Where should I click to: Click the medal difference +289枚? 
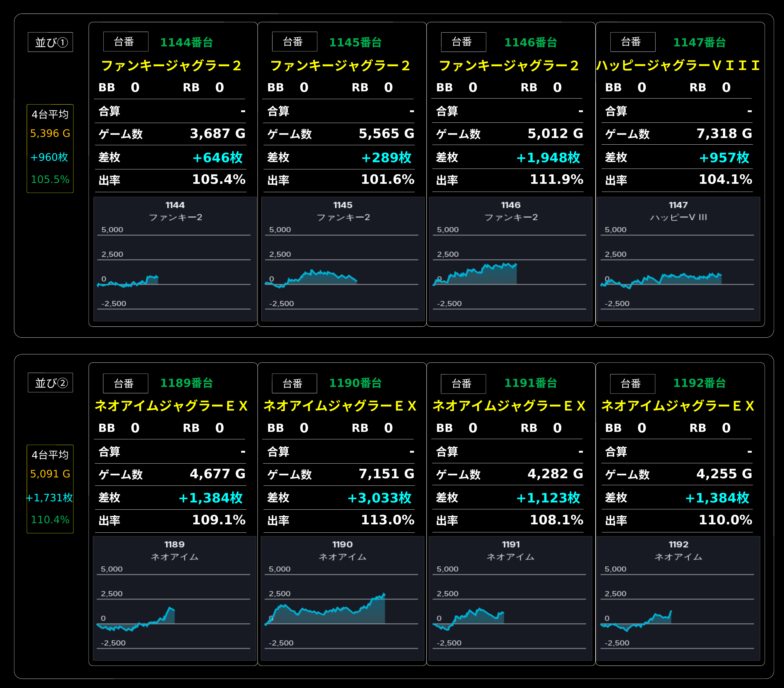[386, 157]
